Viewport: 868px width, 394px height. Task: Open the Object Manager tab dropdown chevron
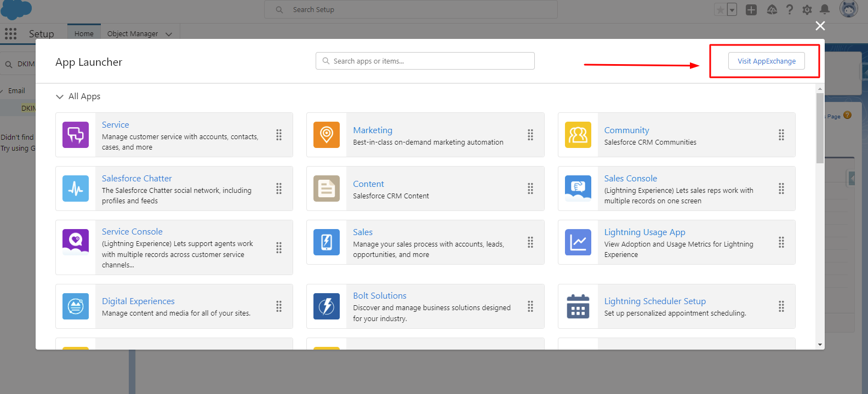tap(169, 34)
